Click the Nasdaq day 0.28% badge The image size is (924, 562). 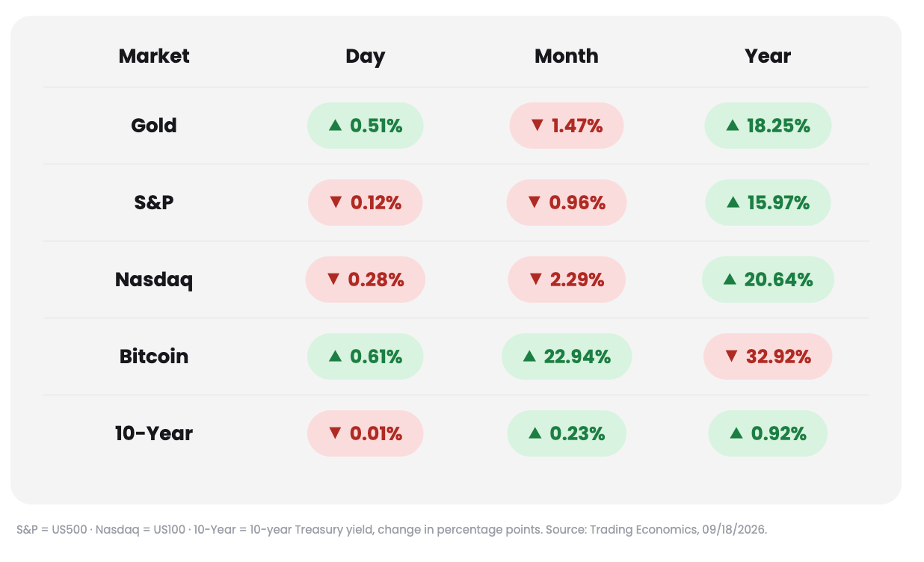pos(365,280)
